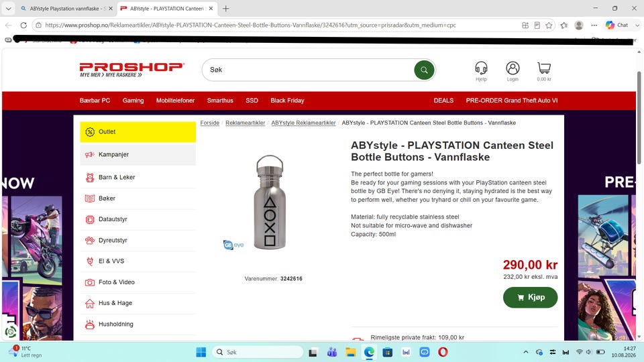Click the 290,00 kr price
Image resolution: width=644 pixels, height=362 pixels.
[x=530, y=265]
